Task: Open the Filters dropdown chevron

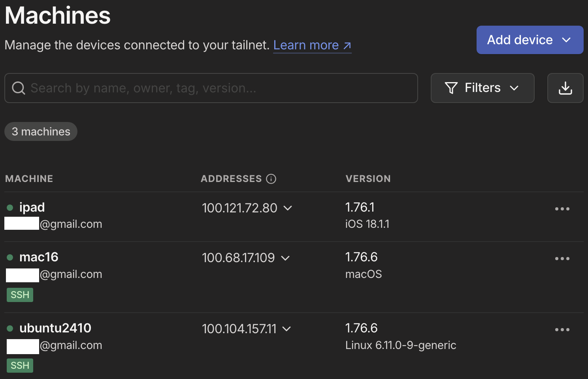Action: click(x=514, y=88)
